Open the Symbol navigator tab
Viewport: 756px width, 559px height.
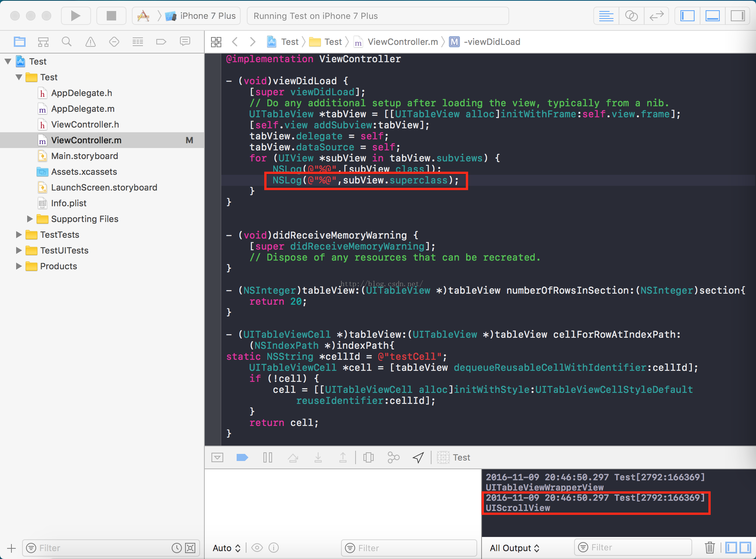(x=43, y=41)
